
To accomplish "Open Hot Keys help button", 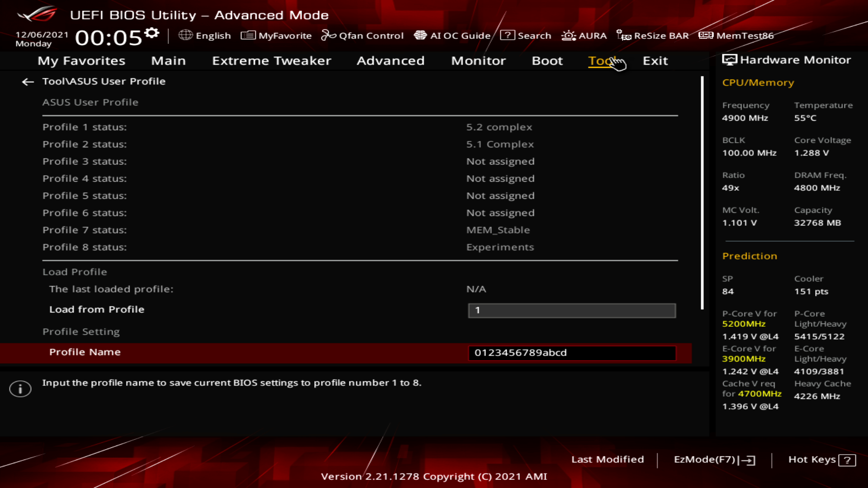I will point(821,460).
